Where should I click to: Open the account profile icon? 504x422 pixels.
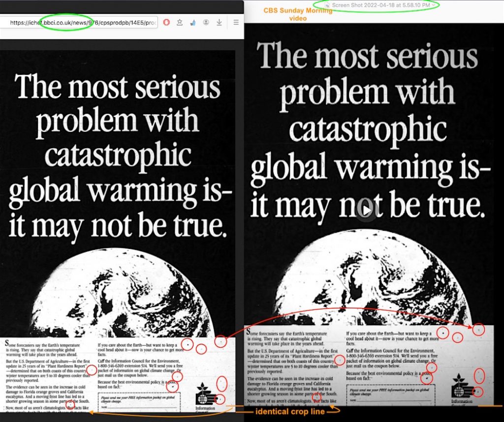(206, 22)
